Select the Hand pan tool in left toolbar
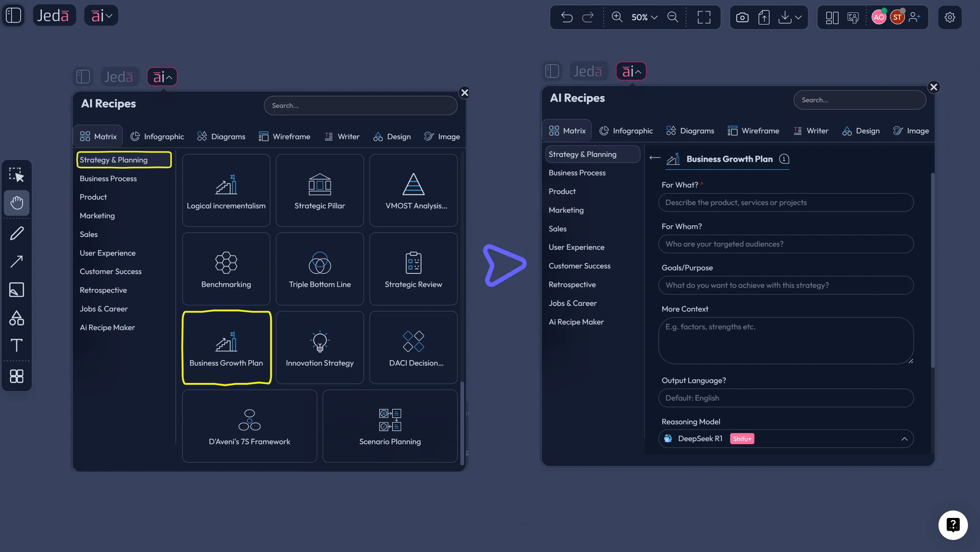The width and height of the screenshot is (980, 552). 17,203
